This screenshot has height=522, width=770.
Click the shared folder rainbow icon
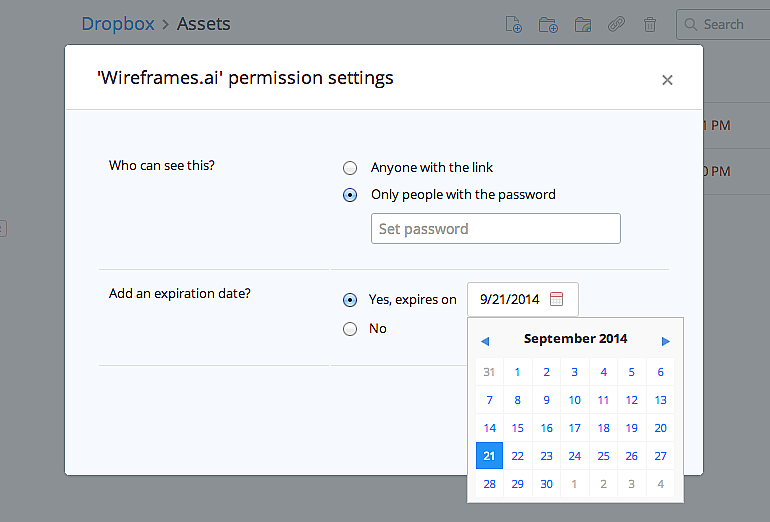click(x=583, y=25)
